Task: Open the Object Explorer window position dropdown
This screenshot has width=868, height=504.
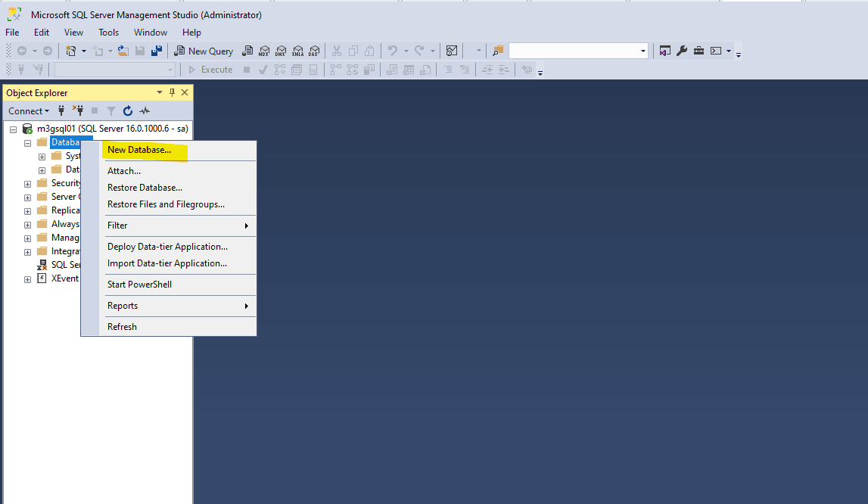Action: point(160,92)
